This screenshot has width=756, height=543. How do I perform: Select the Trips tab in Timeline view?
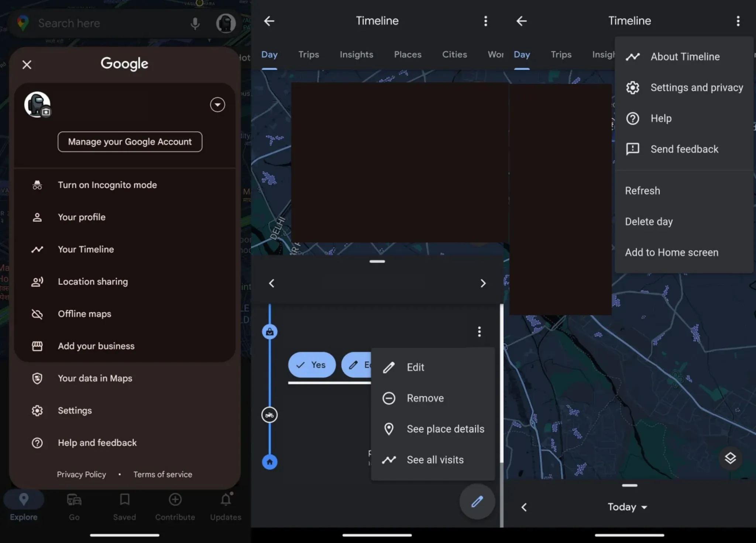tap(309, 54)
